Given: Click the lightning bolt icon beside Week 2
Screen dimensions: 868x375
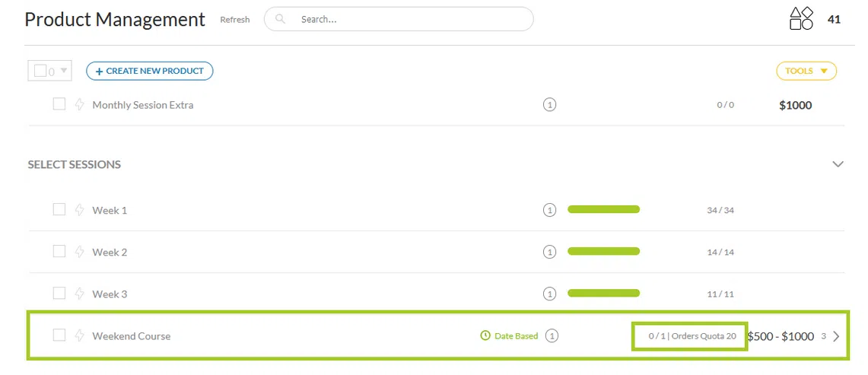Looking at the screenshot, I should click(79, 252).
